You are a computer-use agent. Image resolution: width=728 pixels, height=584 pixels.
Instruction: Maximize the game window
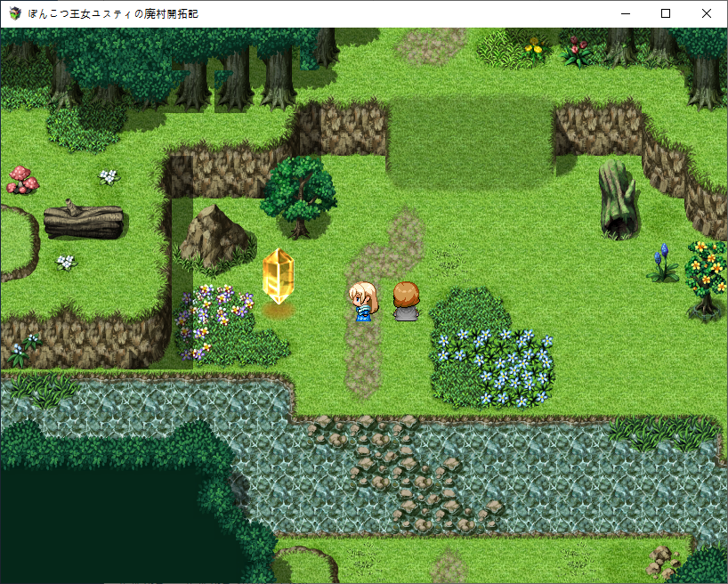click(x=666, y=13)
